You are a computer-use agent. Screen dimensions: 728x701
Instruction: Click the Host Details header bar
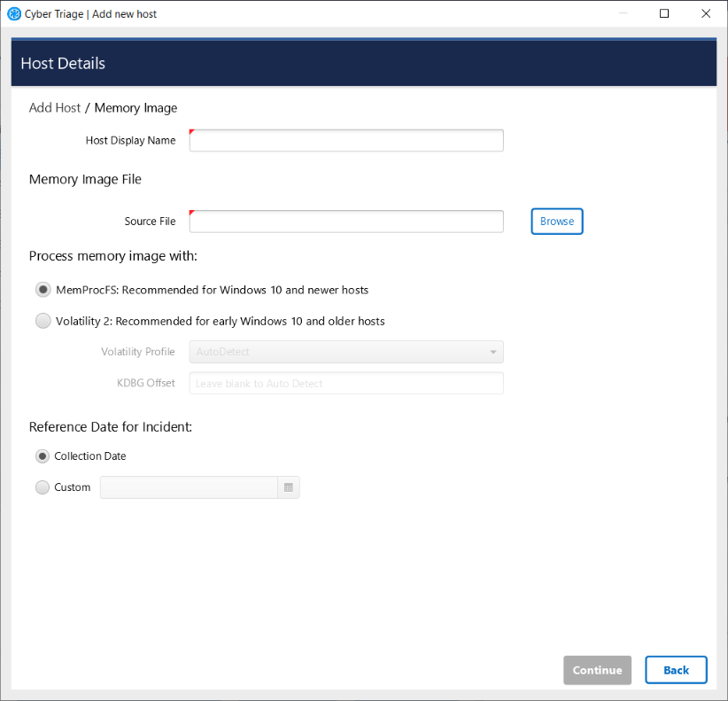363,64
